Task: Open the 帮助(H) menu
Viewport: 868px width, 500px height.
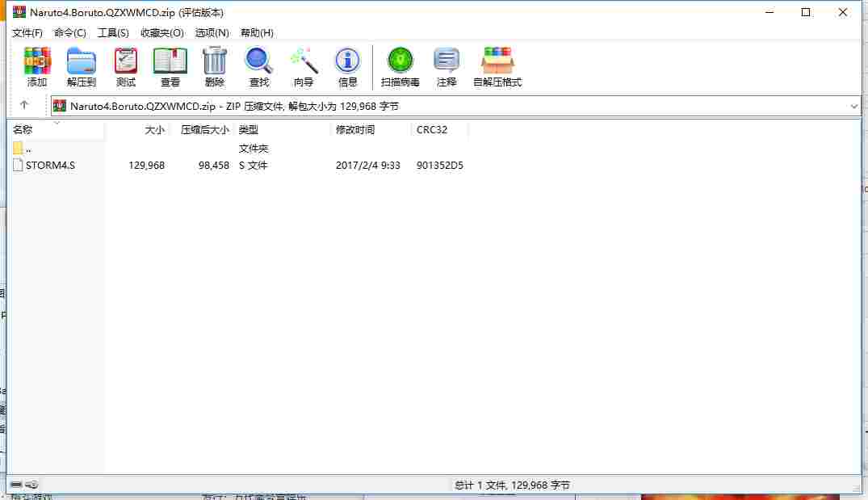Action: click(257, 32)
